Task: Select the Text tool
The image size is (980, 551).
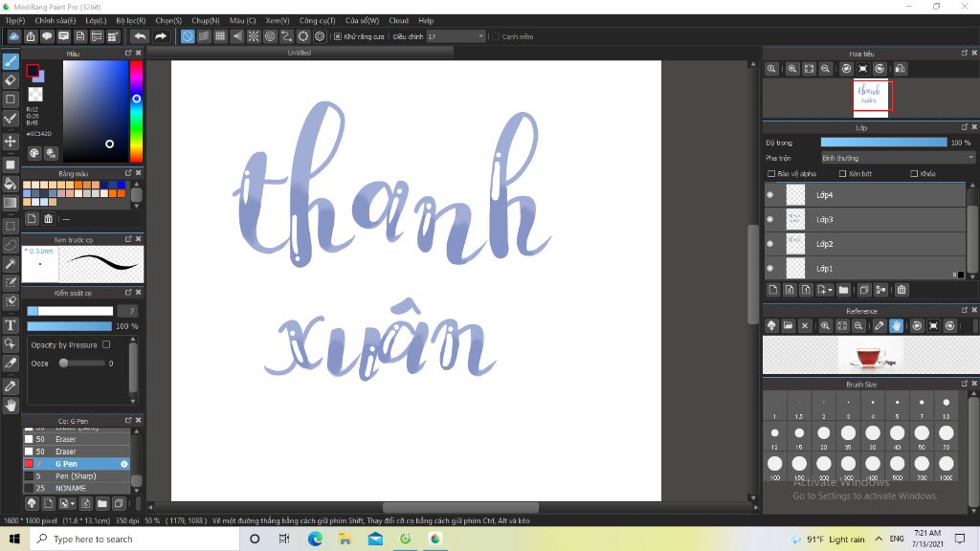Action: click(11, 325)
